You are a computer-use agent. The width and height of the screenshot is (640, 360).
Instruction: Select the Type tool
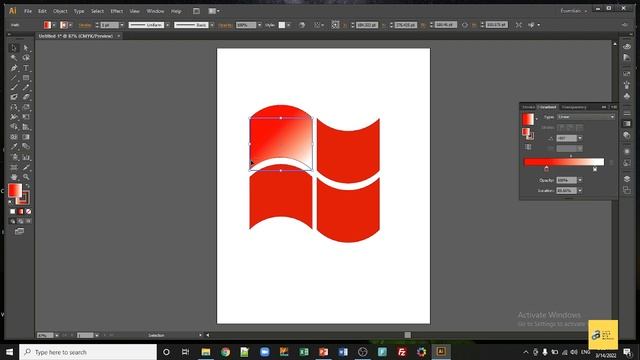[x=26, y=68]
